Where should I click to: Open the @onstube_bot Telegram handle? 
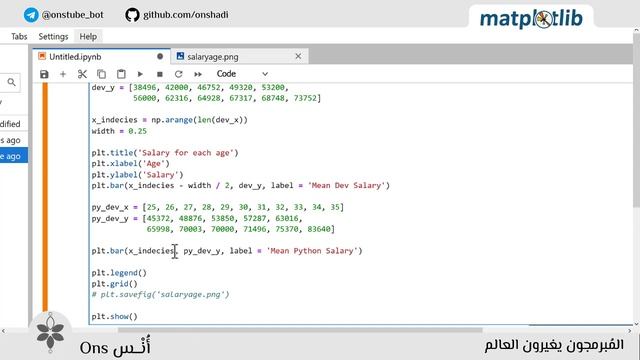click(73, 15)
